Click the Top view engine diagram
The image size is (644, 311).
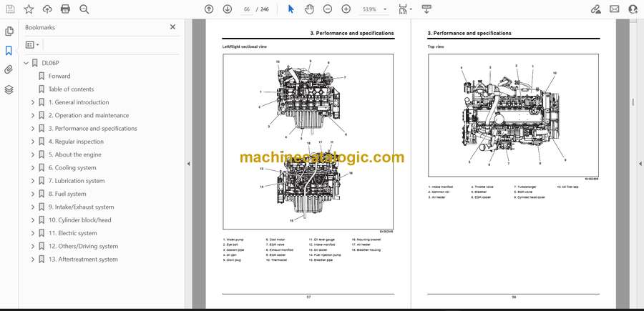(x=513, y=115)
